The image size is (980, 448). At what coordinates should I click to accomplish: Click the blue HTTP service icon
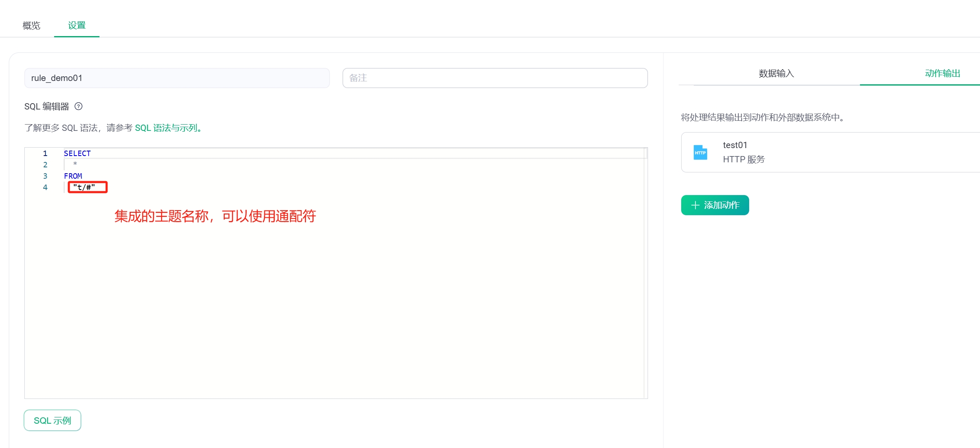[700, 152]
